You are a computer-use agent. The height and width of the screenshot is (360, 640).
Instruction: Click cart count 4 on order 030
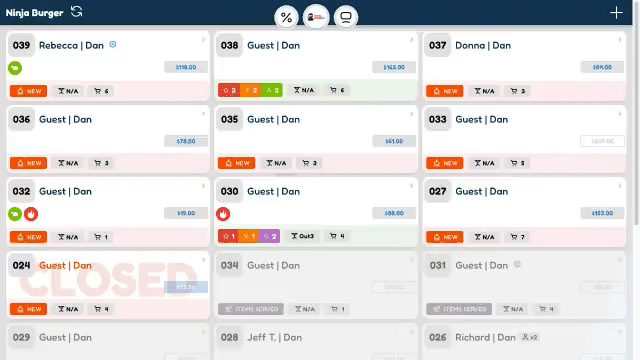tap(337, 236)
